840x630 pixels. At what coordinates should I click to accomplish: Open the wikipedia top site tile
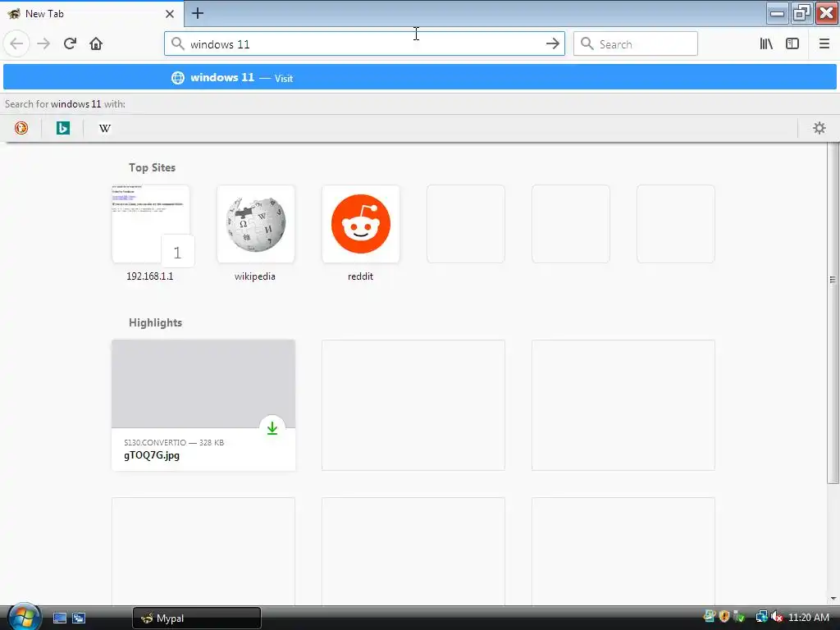[256, 224]
